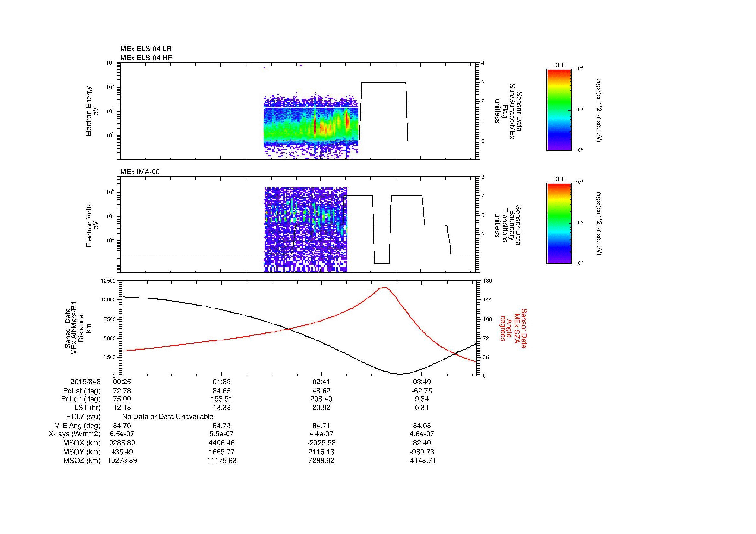
Task: Click the 'LST (hr)' row label
Action: (87, 408)
